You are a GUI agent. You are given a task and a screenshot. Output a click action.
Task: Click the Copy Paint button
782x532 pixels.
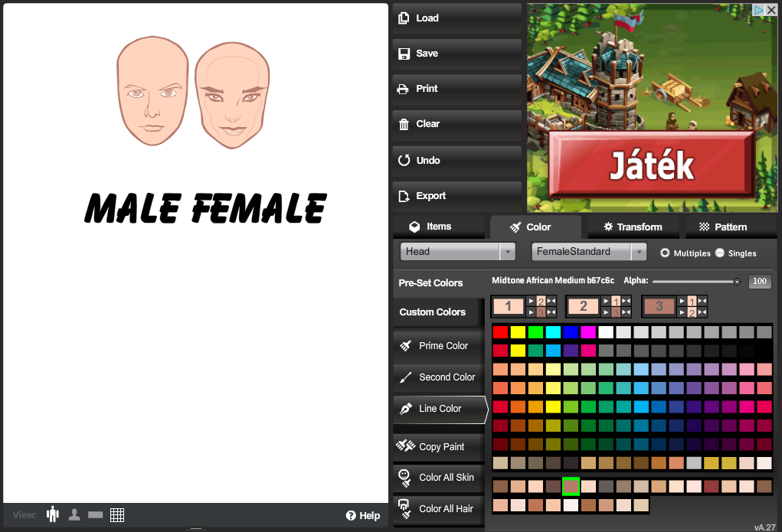pyautogui.click(x=439, y=447)
